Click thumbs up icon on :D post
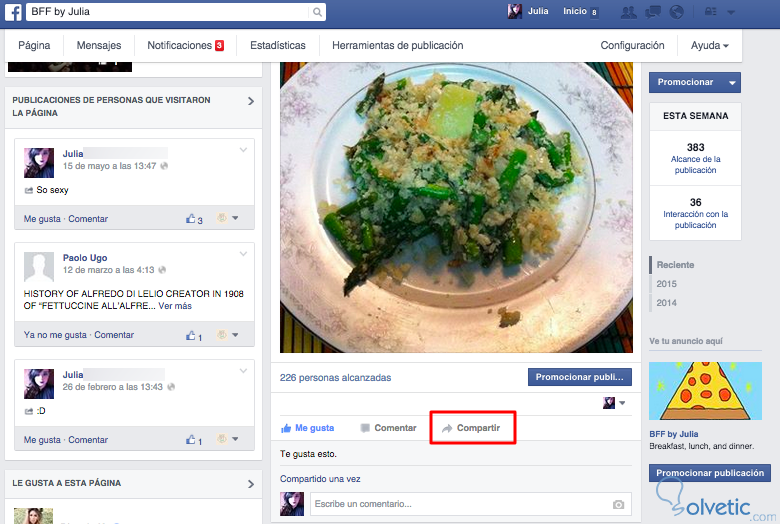 coord(191,439)
